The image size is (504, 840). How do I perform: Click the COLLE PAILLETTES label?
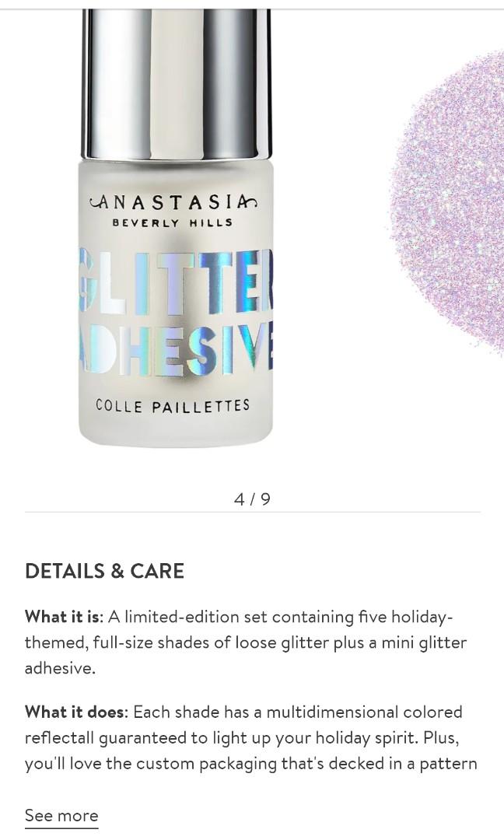click(x=173, y=405)
